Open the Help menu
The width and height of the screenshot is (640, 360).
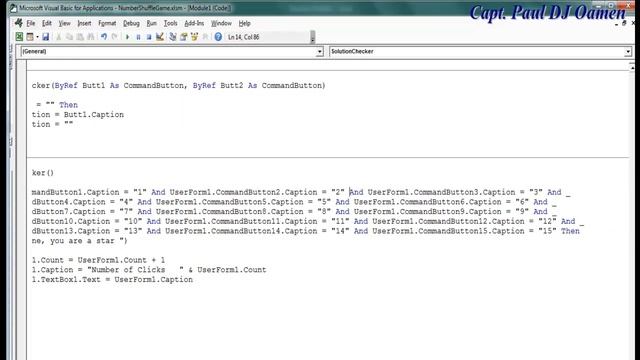(x=244, y=23)
